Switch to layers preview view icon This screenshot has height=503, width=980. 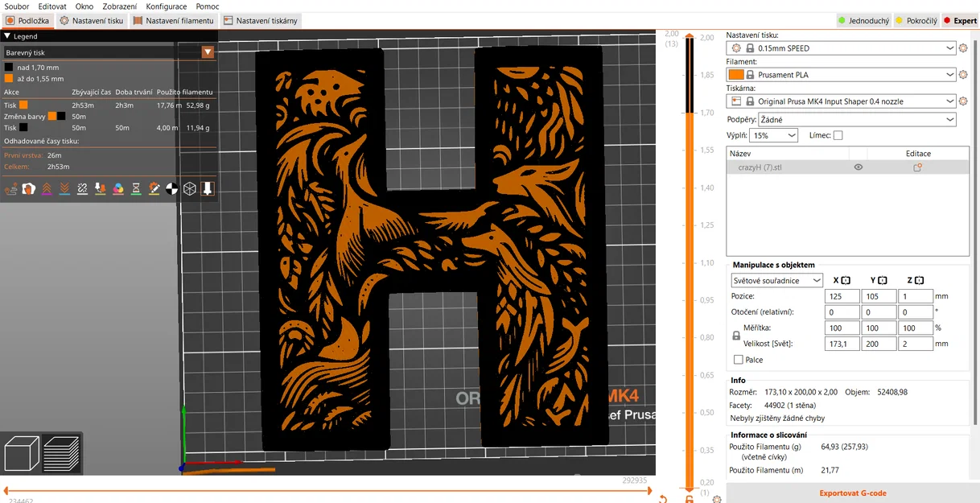pos(62,453)
